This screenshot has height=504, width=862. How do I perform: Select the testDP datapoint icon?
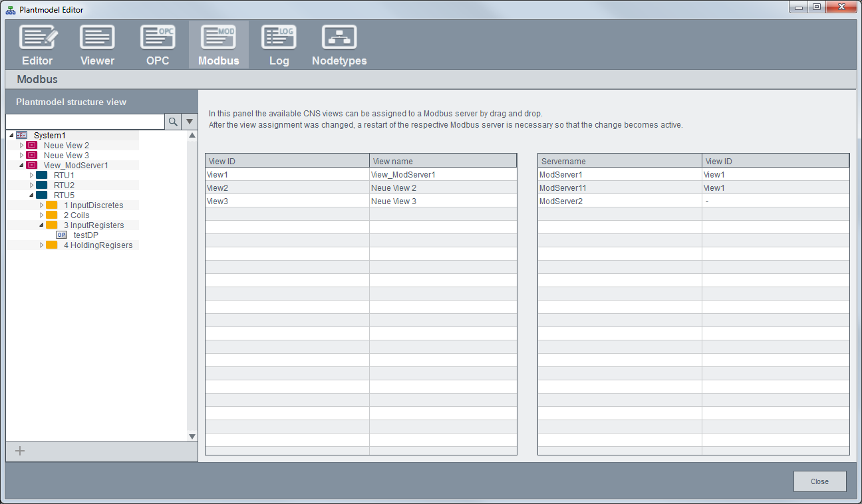point(62,235)
